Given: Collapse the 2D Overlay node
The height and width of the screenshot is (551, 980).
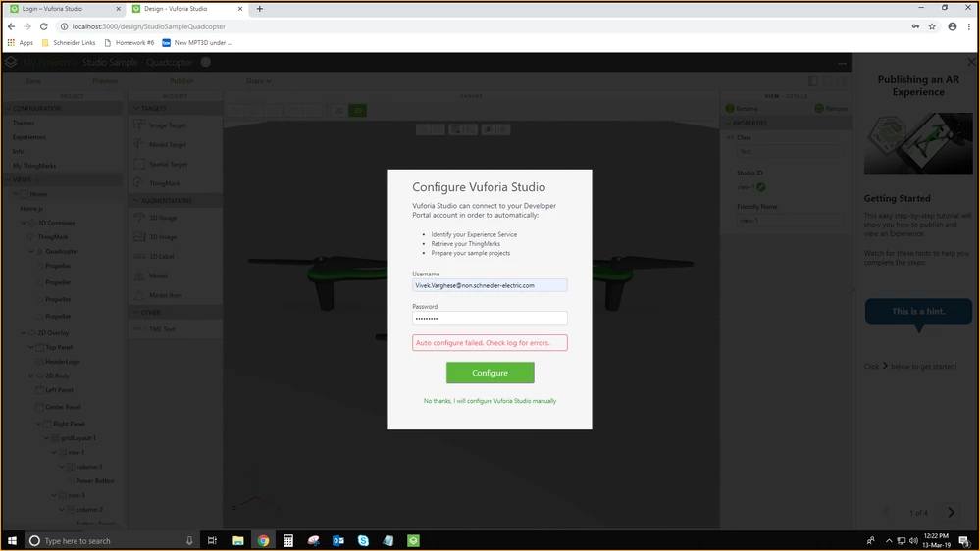Looking at the screenshot, I should (24, 333).
